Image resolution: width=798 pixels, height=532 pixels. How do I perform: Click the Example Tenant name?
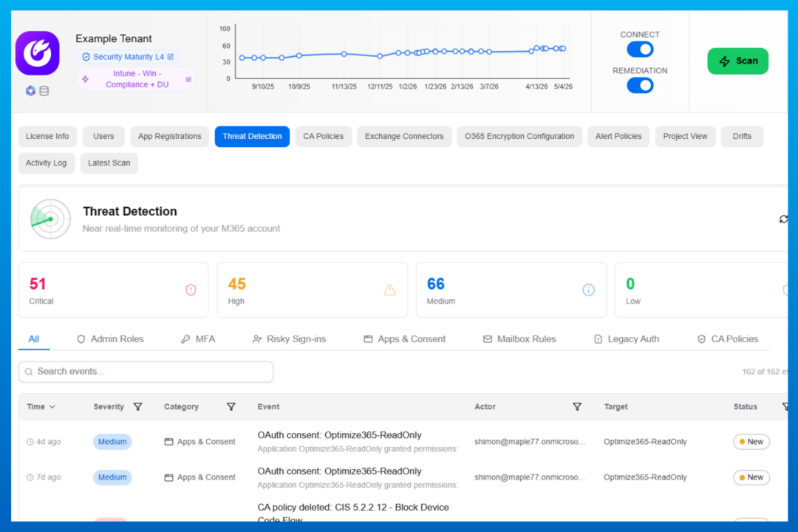114,38
